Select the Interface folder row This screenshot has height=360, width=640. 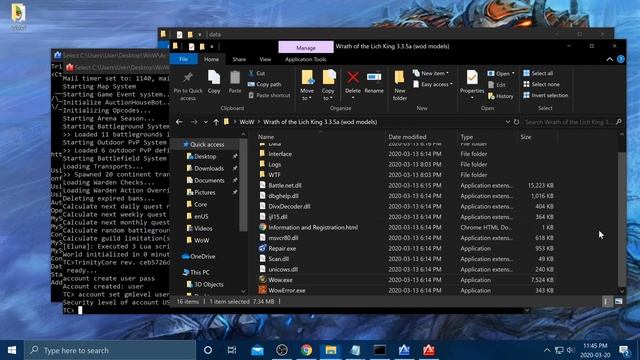pos(406,154)
